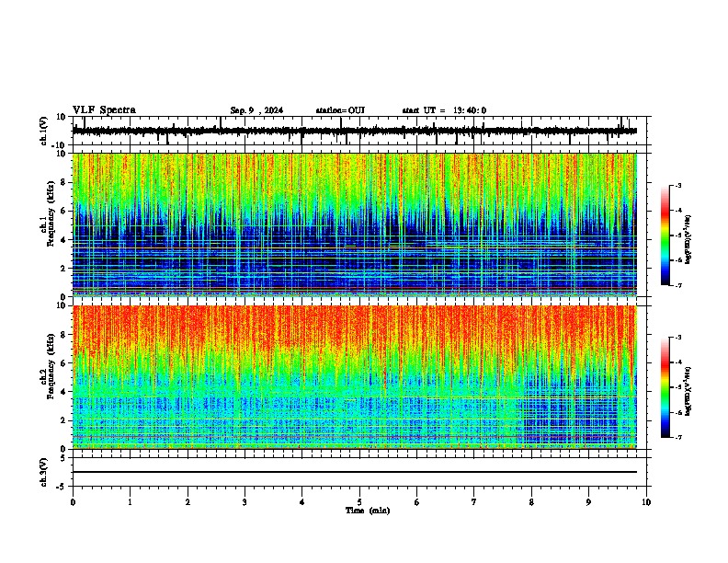Click the "-10" tick on ch.1(V) axis
This screenshot has width=728, height=563.
60,145
